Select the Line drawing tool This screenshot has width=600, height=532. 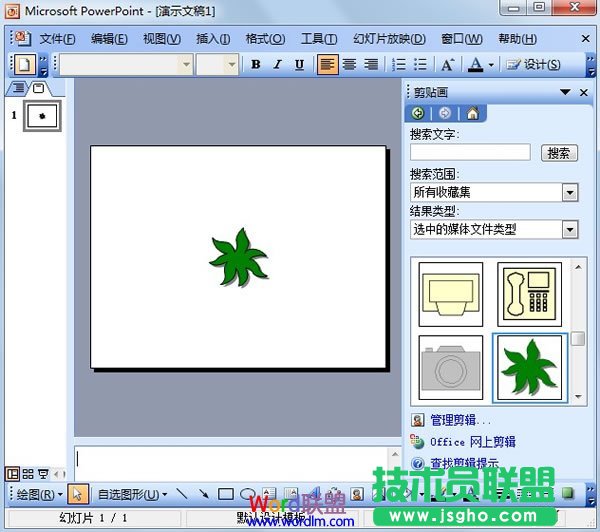[x=182, y=494]
